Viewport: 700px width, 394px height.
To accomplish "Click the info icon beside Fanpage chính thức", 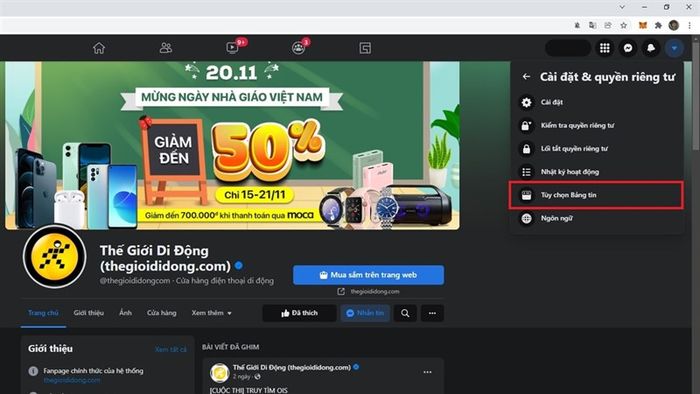I will point(33,371).
